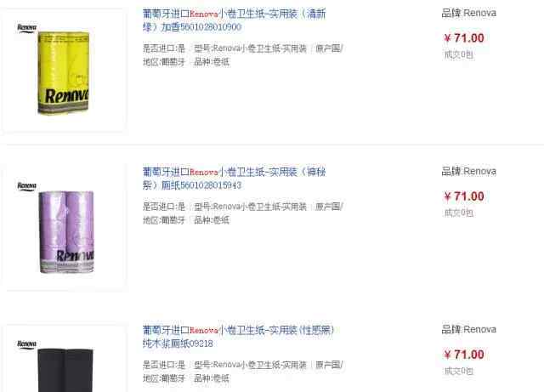Click Renova logo on black product image
This screenshot has width=544, height=392.
tap(27, 344)
